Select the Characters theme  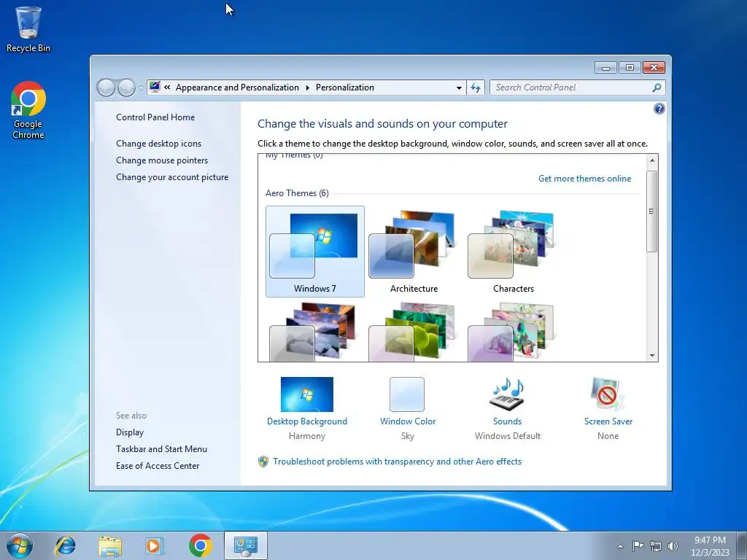[x=513, y=252]
